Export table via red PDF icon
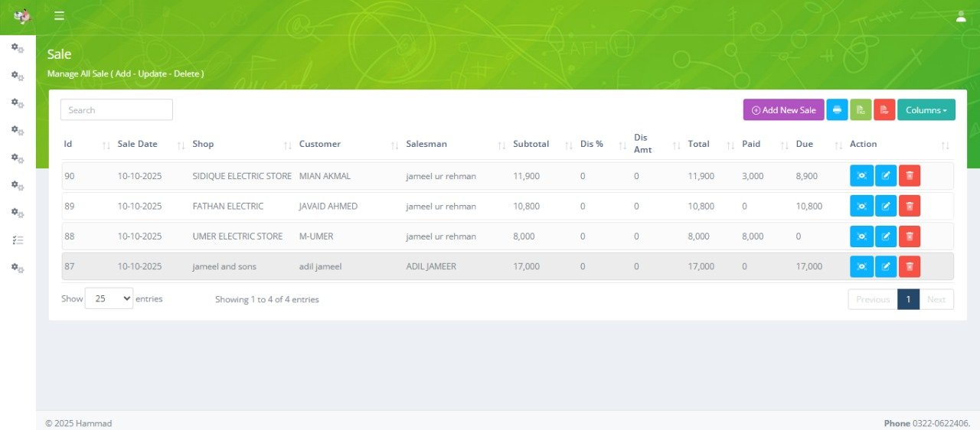Viewport: 980px width, 430px height. tap(884, 110)
